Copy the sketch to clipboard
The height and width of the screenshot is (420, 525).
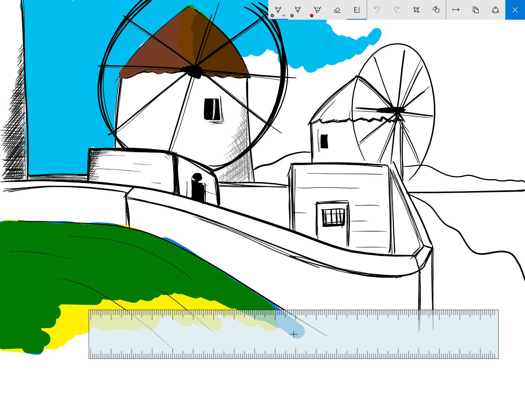click(476, 10)
